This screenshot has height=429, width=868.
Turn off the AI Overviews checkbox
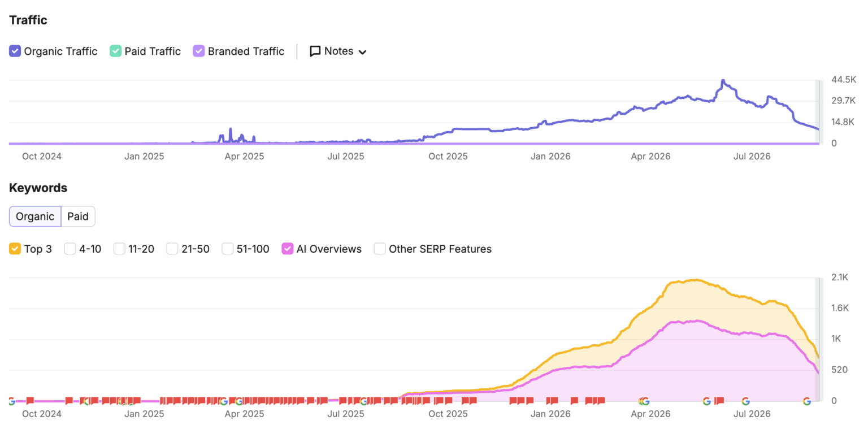288,249
